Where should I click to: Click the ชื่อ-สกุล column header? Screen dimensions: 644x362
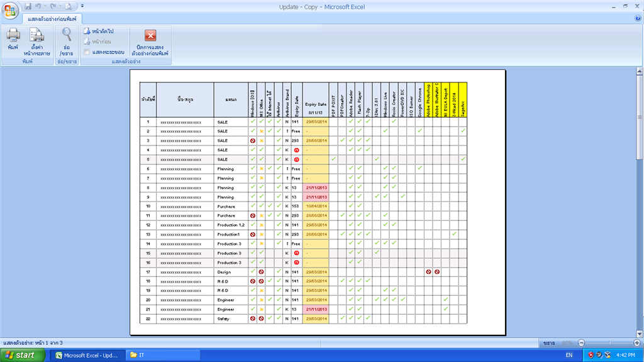[x=185, y=100]
